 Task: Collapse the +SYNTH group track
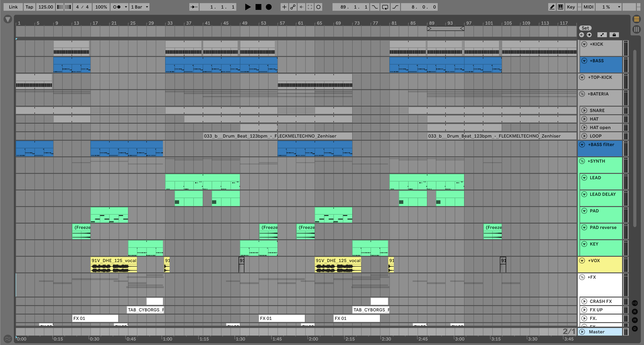(582, 161)
